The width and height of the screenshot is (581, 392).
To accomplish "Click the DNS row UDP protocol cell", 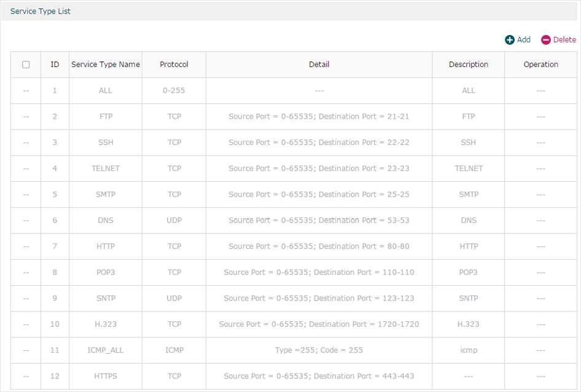I will click(174, 221).
